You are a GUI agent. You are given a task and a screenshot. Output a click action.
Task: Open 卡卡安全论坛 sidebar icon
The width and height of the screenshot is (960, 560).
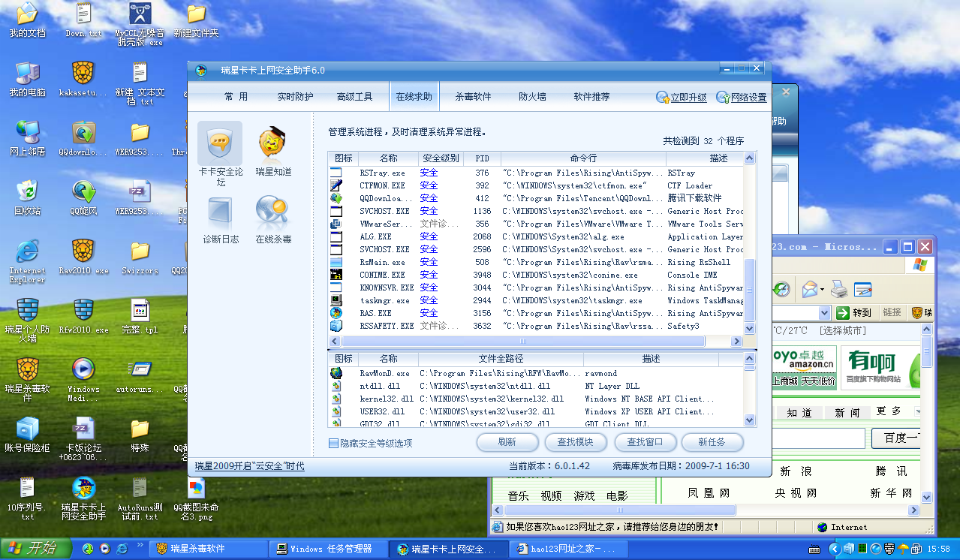(219, 143)
